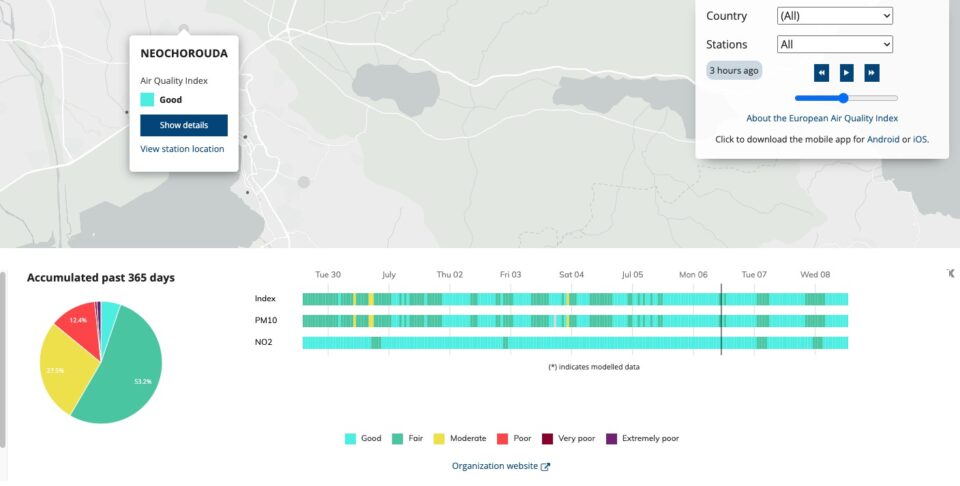The height and width of the screenshot is (486, 960).
Task: Click the Show details button
Action: click(184, 125)
